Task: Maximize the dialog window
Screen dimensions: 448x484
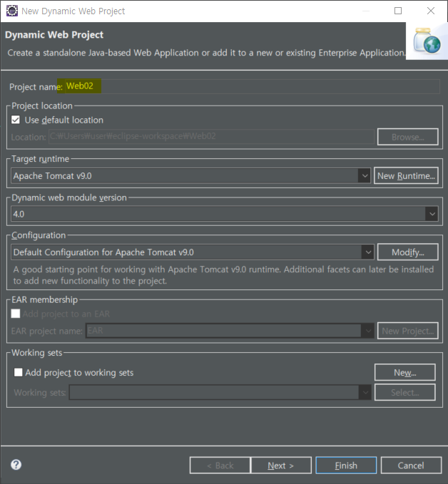Action: click(398, 11)
